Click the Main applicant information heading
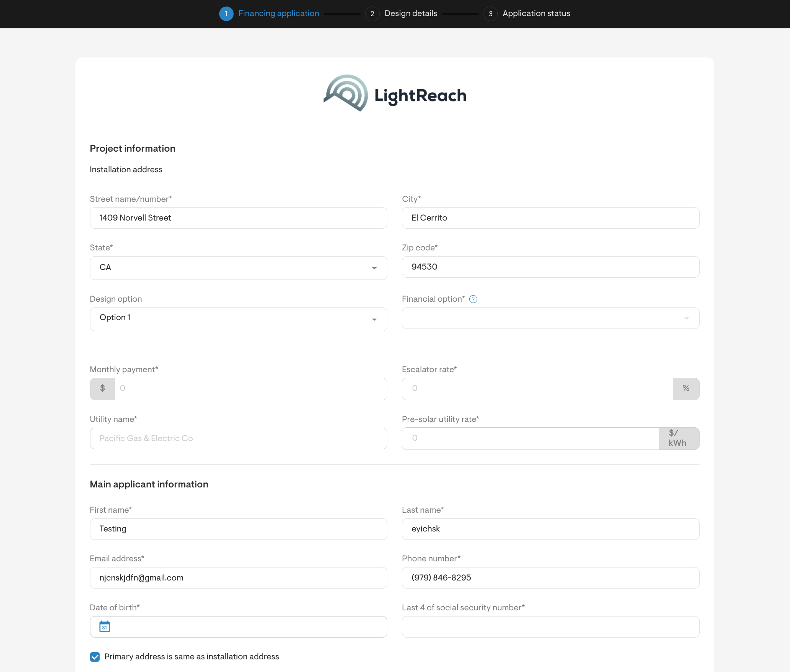 (149, 484)
